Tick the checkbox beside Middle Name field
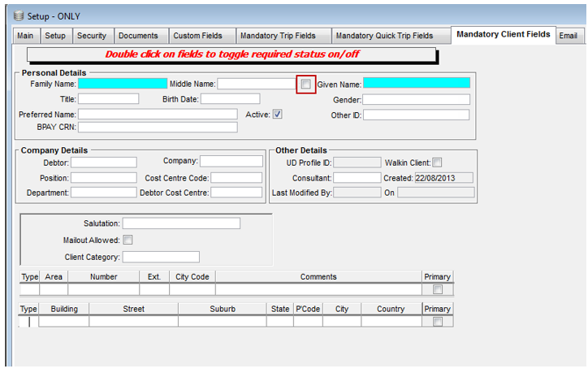This screenshot has width=588, height=373. 306,84
